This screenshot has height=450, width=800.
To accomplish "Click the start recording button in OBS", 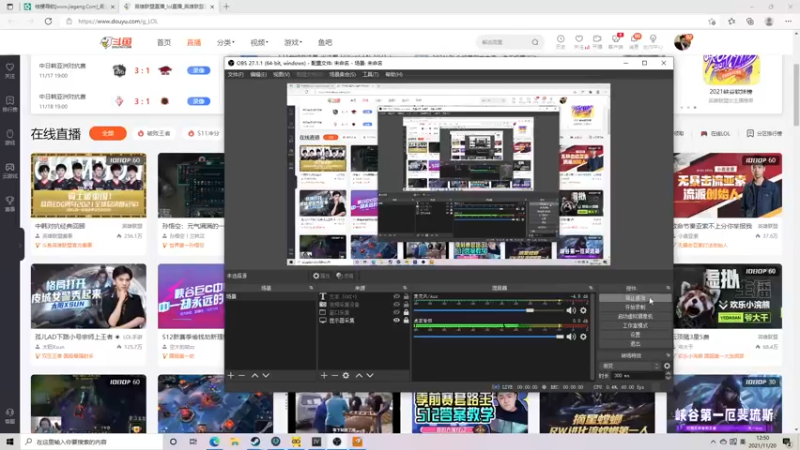I will (x=635, y=307).
